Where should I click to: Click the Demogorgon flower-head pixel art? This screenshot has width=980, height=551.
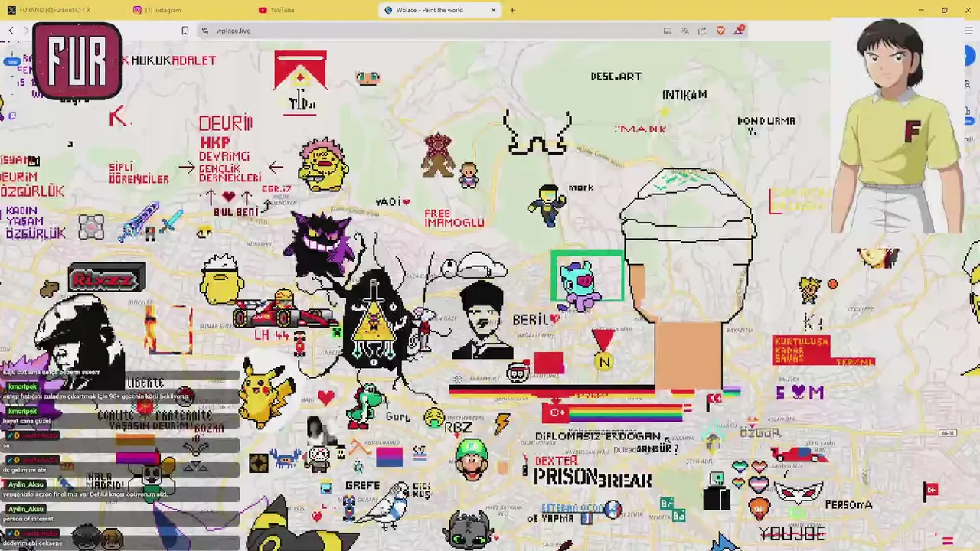(x=438, y=155)
